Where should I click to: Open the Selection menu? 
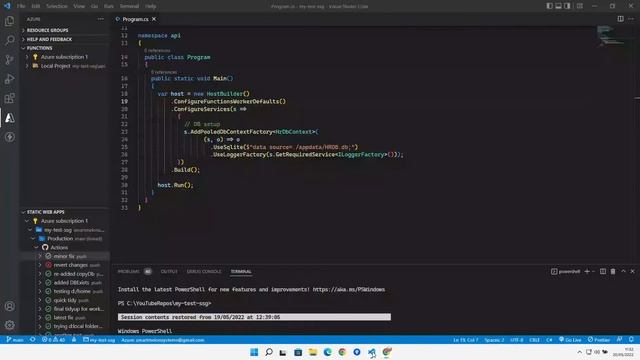tap(56, 6)
